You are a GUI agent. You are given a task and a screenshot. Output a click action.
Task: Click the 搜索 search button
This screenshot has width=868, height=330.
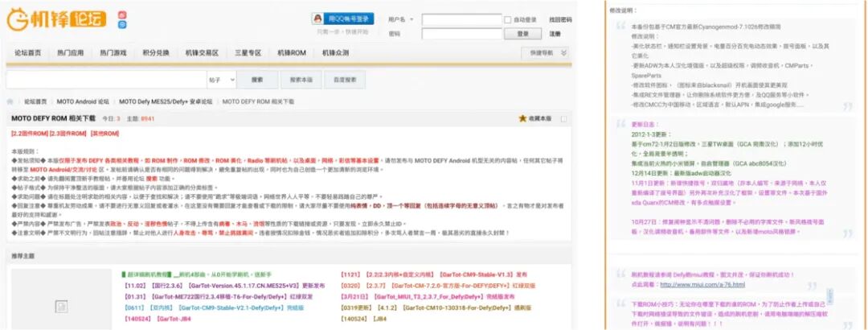click(x=257, y=80)
